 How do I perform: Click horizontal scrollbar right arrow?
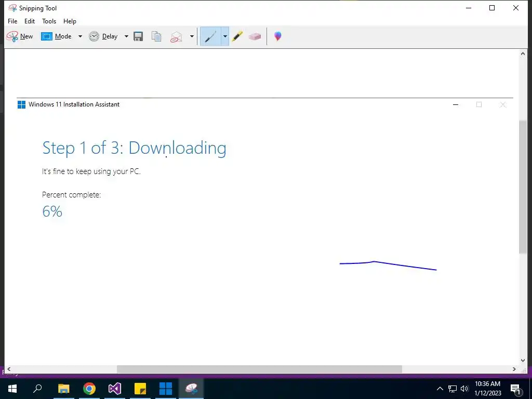point(514,369)
